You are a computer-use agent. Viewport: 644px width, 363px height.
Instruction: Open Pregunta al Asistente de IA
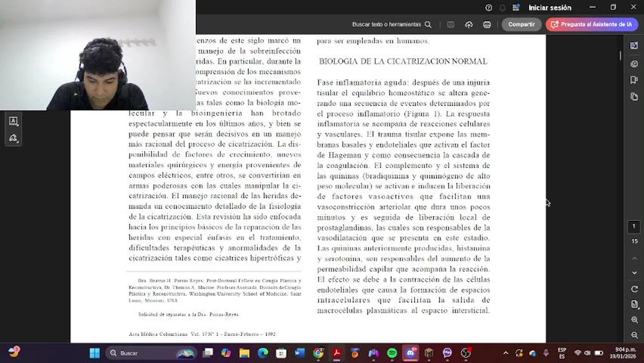(x=592, y=24)
